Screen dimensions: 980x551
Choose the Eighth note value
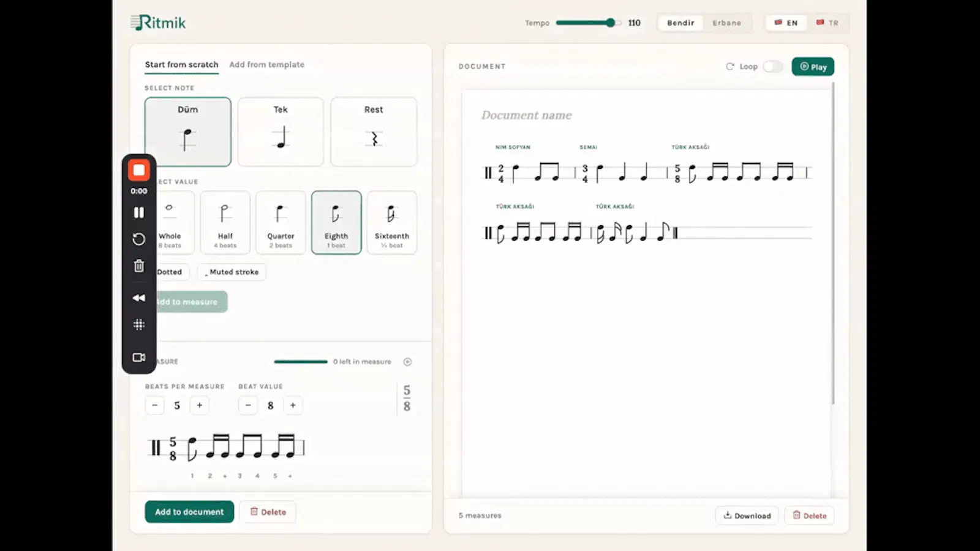[x=336, y=222]
